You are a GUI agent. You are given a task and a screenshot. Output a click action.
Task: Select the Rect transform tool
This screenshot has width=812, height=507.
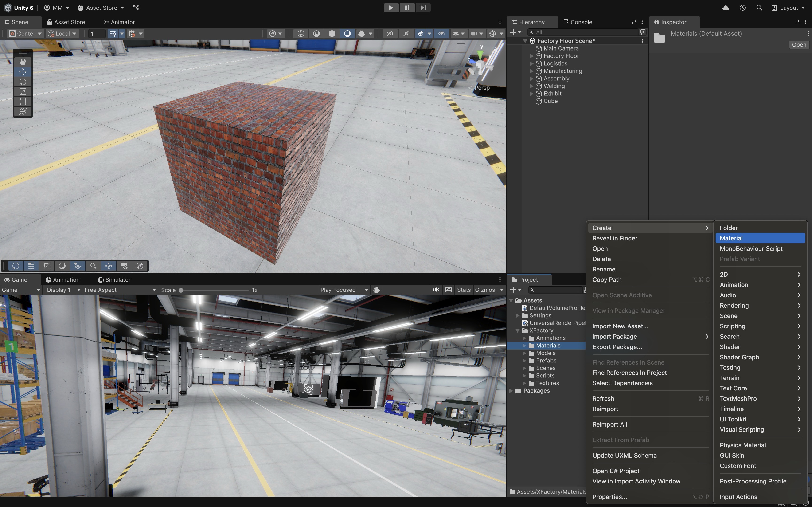23,101
